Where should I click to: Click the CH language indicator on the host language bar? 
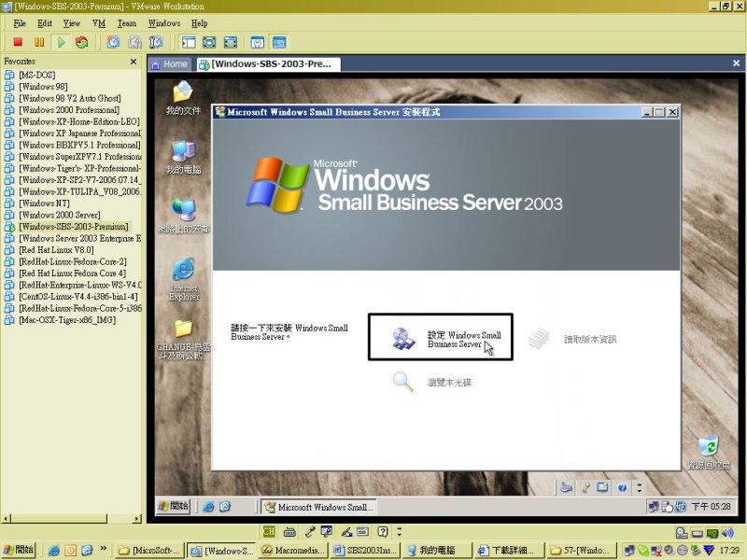pyautogui.click(x=269, y=531)
